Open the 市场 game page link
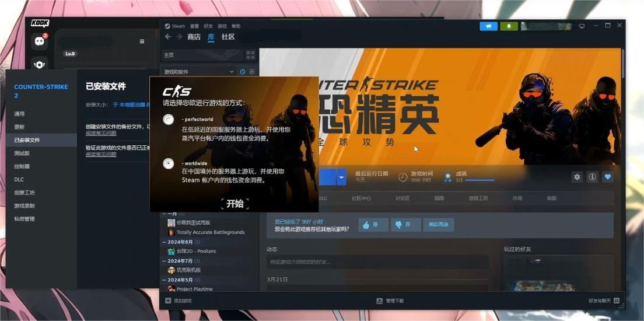The height and width of the screenshot is (321, 644). [517, 198]
